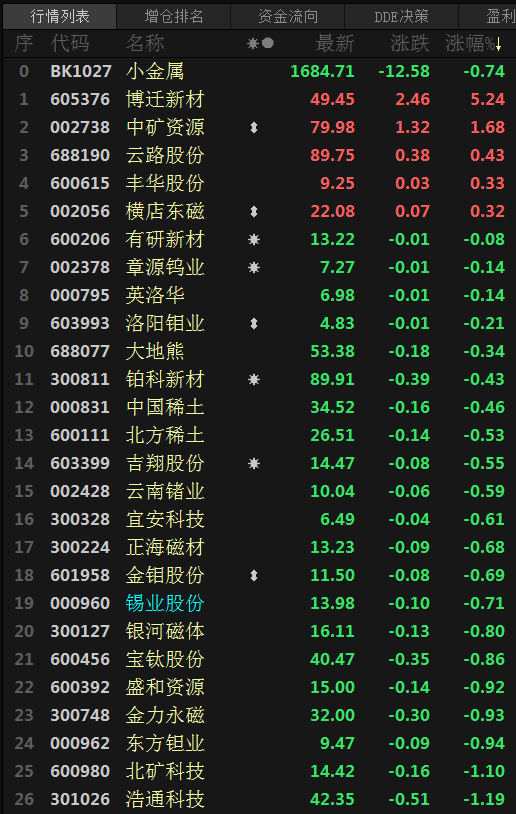The width and height of the screenshot is (516, 814).
Task: Click the star marker on 有研新材 row
Action: [254, 239]
